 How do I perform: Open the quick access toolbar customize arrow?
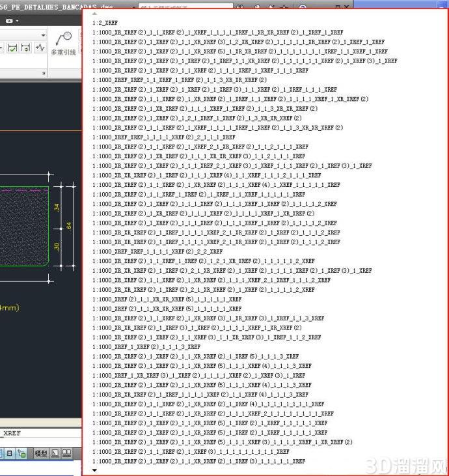tap(18, 21)
